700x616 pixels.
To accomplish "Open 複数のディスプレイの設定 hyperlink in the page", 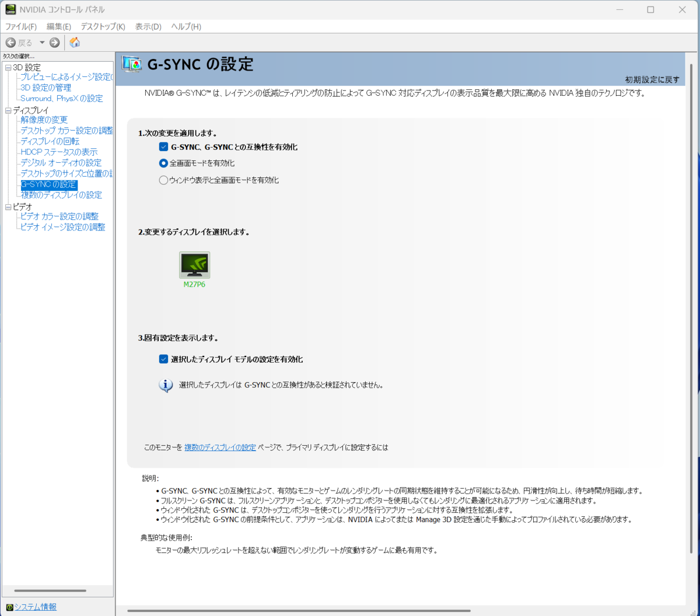I will [x=220, y=447].
